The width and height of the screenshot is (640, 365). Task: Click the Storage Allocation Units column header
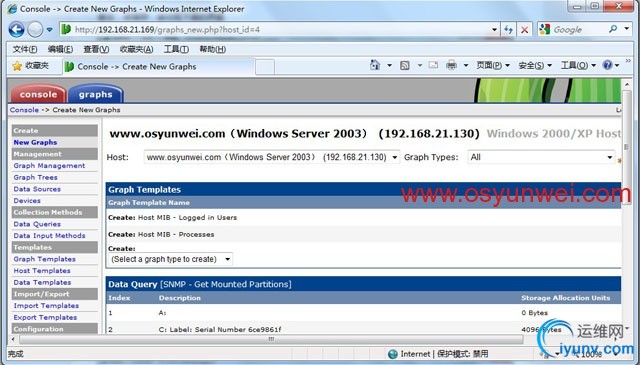[565, 298]
